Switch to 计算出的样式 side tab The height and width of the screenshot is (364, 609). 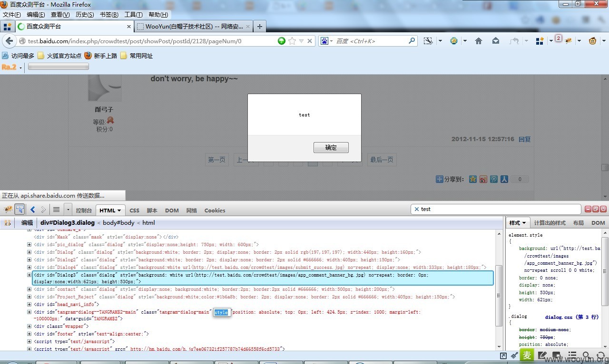(550, 223)
